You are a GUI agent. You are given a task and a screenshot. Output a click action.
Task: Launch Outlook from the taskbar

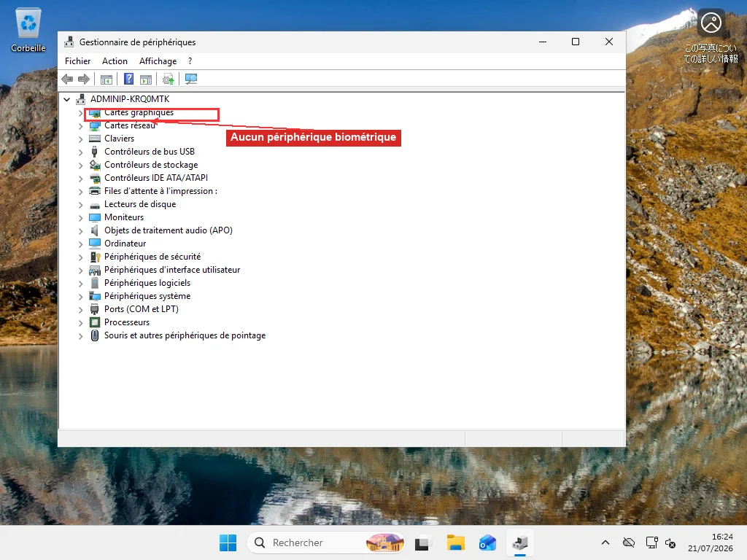(488, 542)
